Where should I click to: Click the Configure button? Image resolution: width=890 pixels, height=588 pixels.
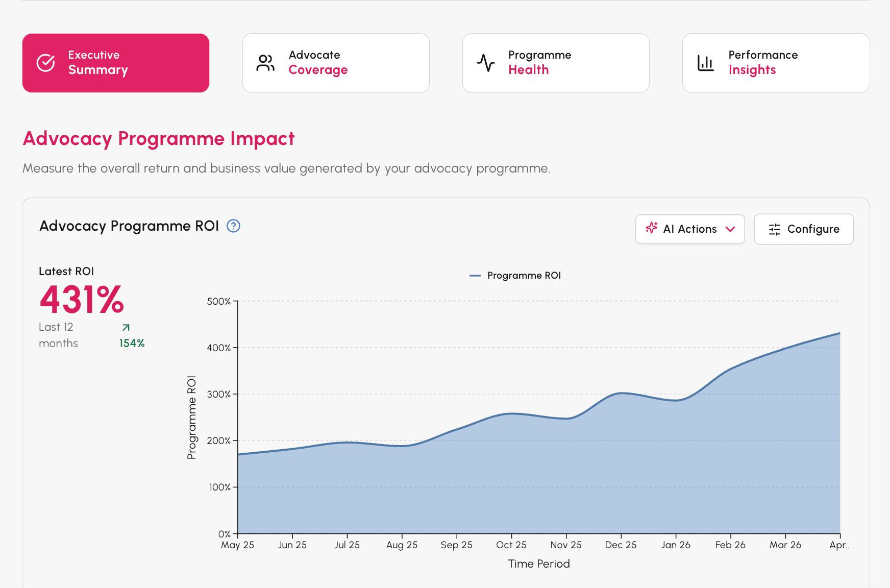pyautogui.click(x=804, y=229)
